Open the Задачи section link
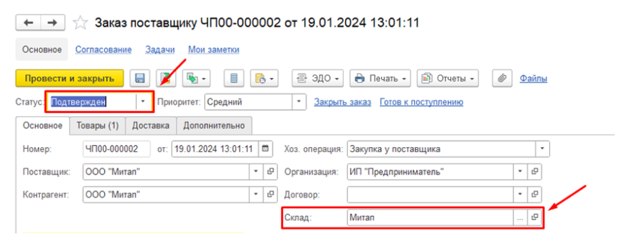644x246 pixels. click(160, 50)
